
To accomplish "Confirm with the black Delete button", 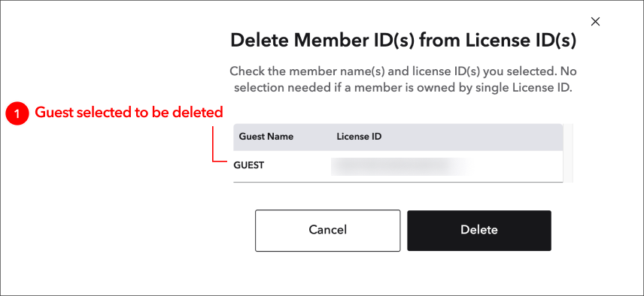I will [x=479, y=231].
